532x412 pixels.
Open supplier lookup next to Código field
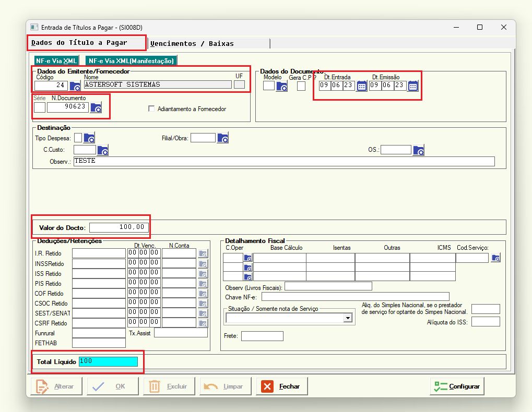click(75, 86)
